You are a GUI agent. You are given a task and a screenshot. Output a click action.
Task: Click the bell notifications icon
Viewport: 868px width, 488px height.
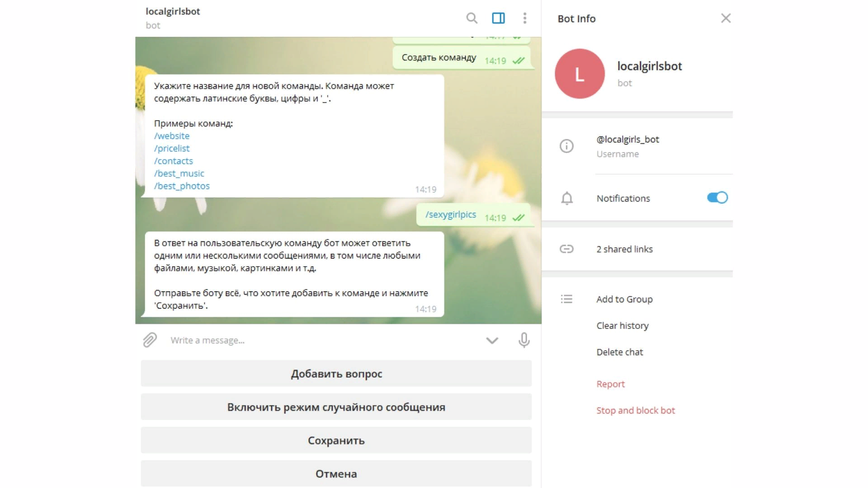566,198
